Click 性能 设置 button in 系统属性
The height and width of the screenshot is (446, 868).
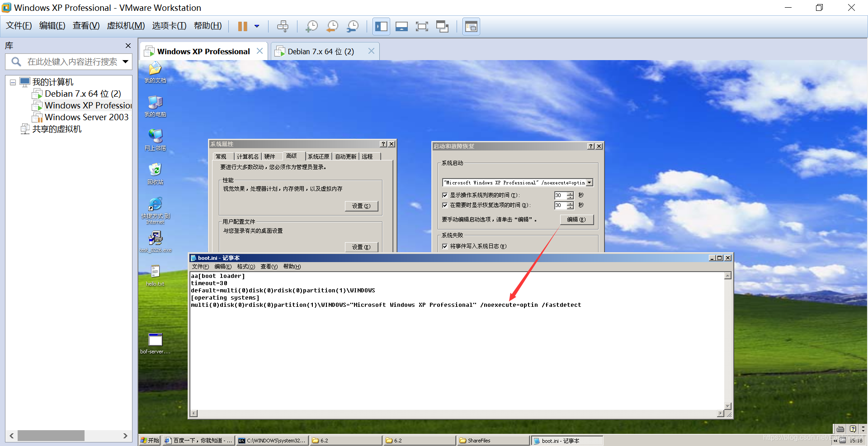point(361,206)
